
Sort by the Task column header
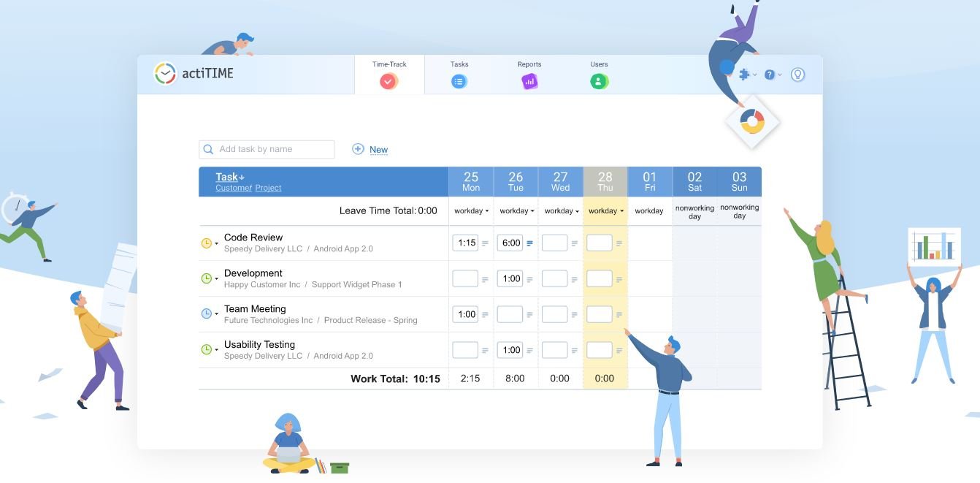point(230,177)
